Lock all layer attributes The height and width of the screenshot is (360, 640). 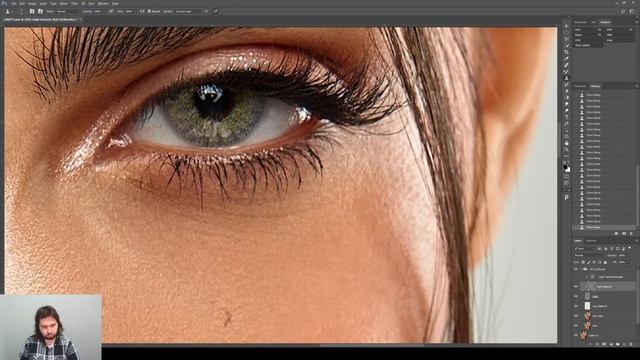(605, 262)
